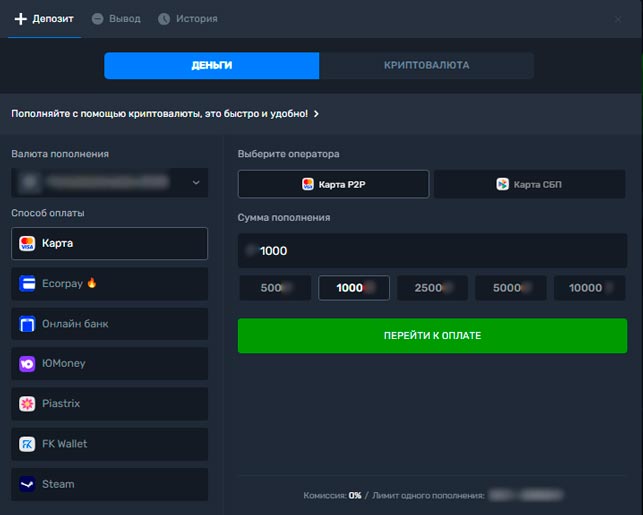Choose the 2500 preset amount
Screen dimensions: 643x515
point(432,288)
